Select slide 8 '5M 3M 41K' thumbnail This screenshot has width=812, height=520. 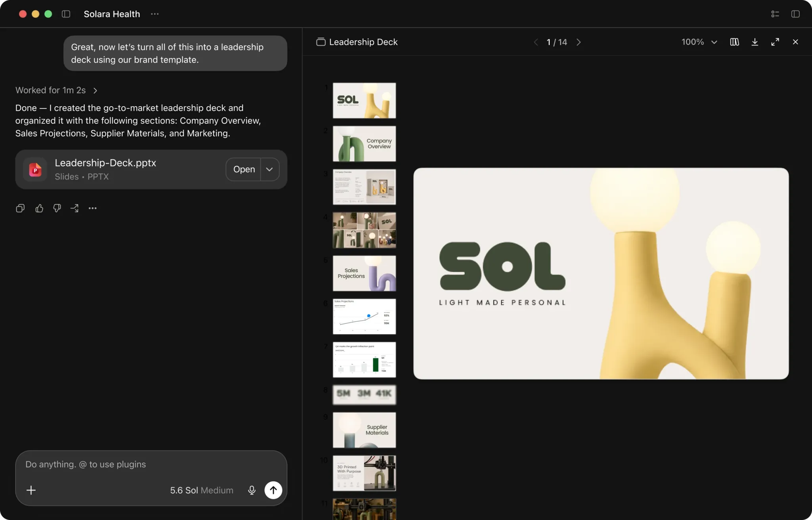tap(364, 395)
